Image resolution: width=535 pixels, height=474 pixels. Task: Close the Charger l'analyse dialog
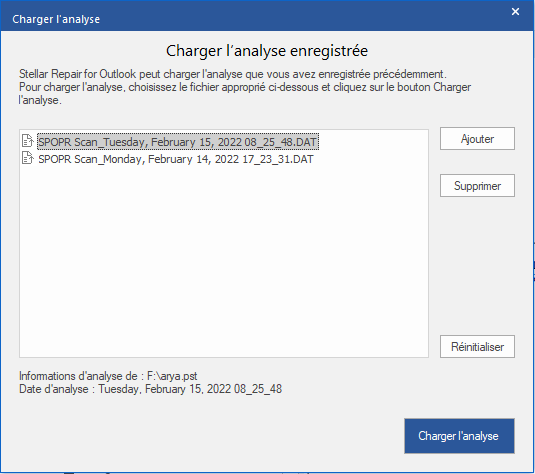(515, 12)
